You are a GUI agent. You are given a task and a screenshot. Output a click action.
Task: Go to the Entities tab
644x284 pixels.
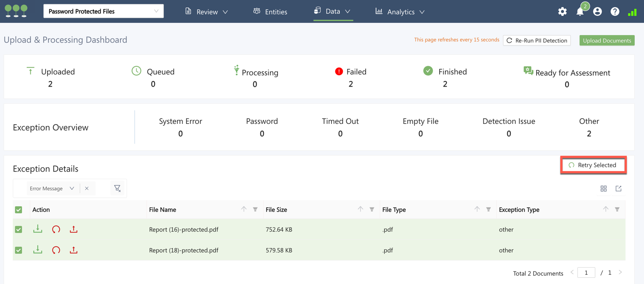[270, 12]
